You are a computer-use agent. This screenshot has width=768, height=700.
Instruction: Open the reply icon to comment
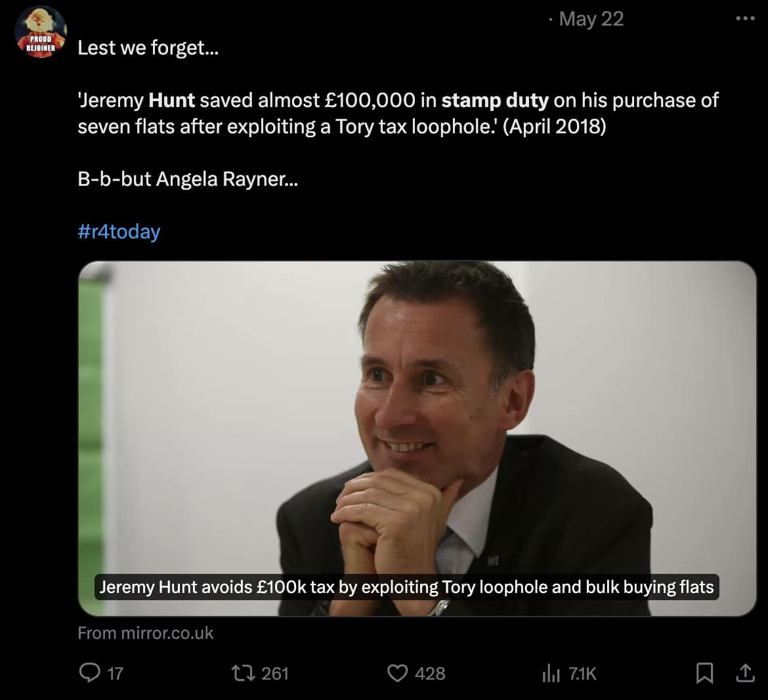click(92, 673)
